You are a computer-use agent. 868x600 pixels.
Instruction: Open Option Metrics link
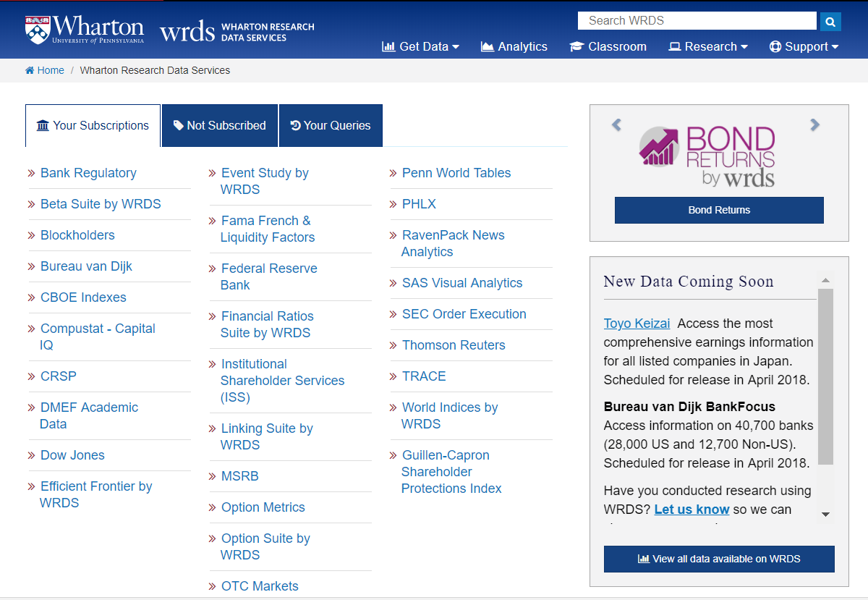[263, 507]
